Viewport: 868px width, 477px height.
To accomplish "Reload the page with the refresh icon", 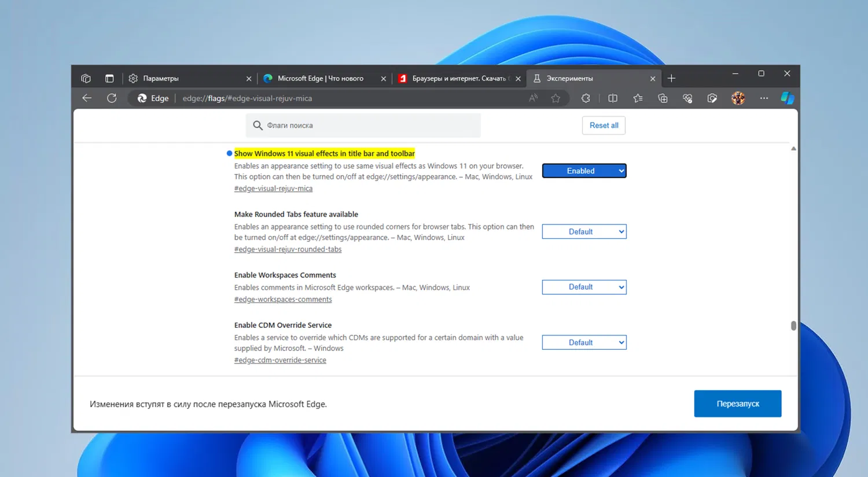I will click(x=112, y=98).
